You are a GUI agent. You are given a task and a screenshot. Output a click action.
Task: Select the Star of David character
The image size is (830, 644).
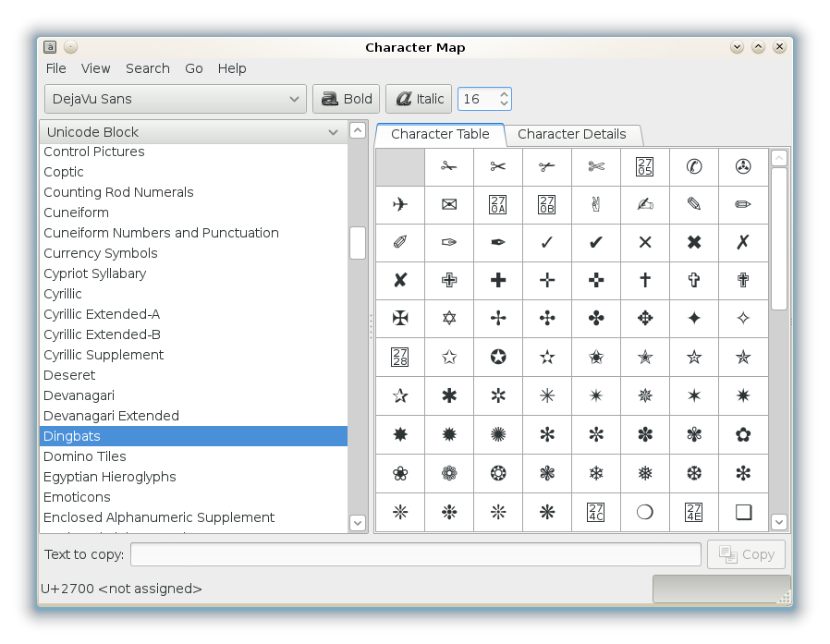449,319
